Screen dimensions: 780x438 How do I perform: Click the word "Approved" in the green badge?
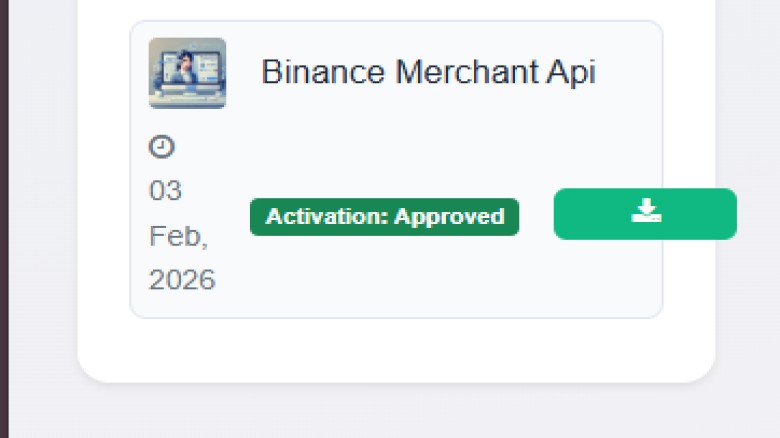pos(449,217)
